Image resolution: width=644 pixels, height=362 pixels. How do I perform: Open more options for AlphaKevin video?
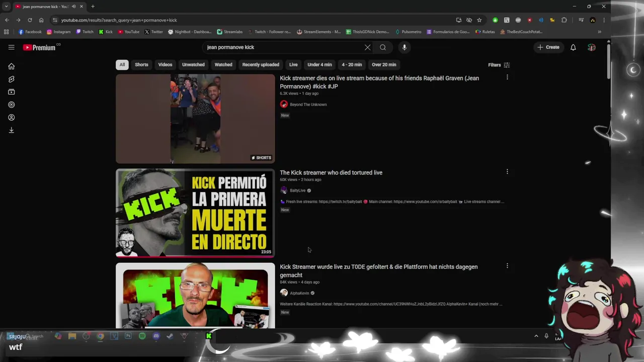pyautogui.click(x=507, y=265)
